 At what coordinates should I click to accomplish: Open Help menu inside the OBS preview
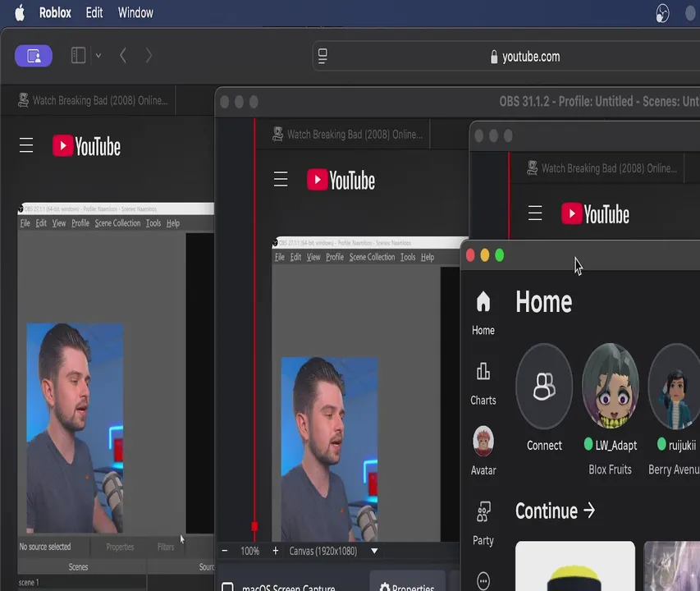(428, 257)
